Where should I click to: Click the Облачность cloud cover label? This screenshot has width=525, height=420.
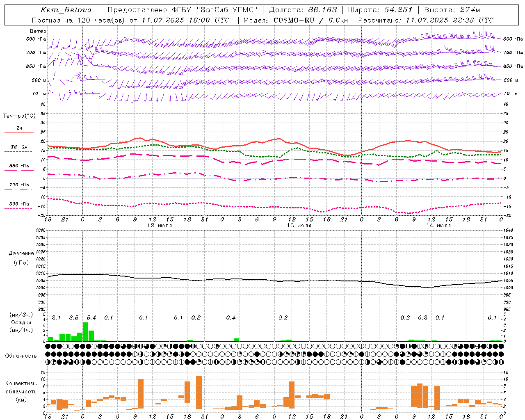coord(21,356)
